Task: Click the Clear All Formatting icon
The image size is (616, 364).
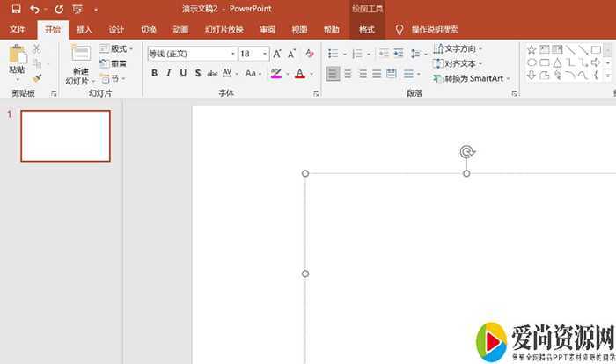Action: [309, 54]
